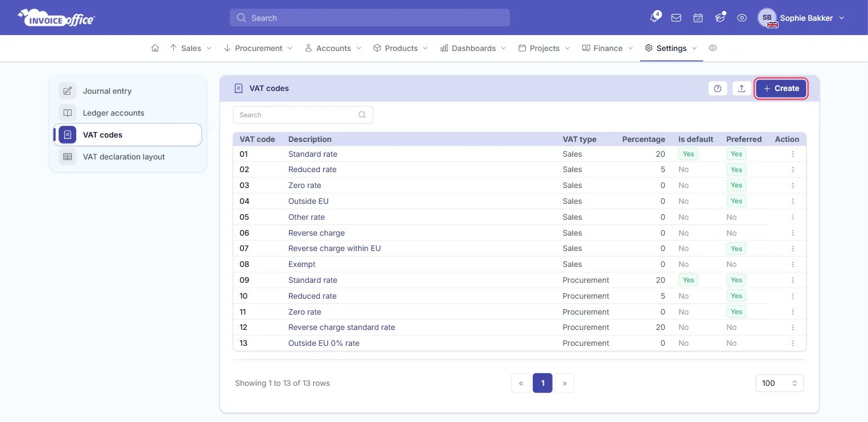Image resolution: width=868 pixels, height=422 pixels.
Task: Select Ledger accounts in sidebar
Action: click(128, 113)
